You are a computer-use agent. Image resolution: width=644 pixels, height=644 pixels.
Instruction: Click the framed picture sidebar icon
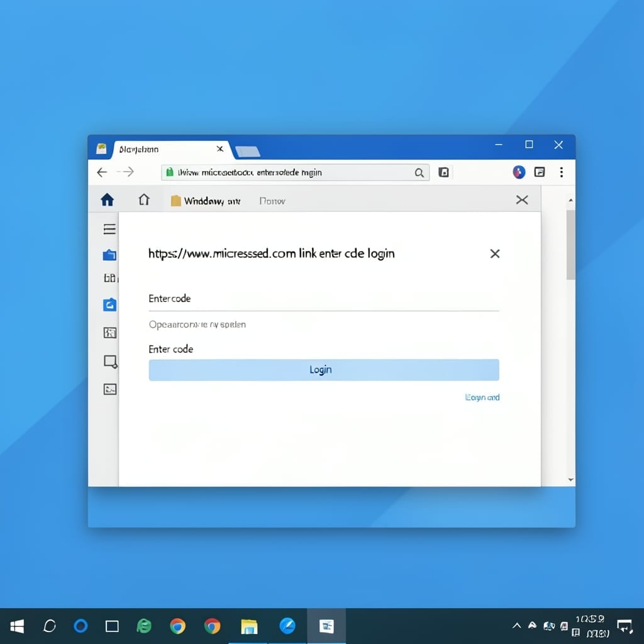(x=109, y=332)
